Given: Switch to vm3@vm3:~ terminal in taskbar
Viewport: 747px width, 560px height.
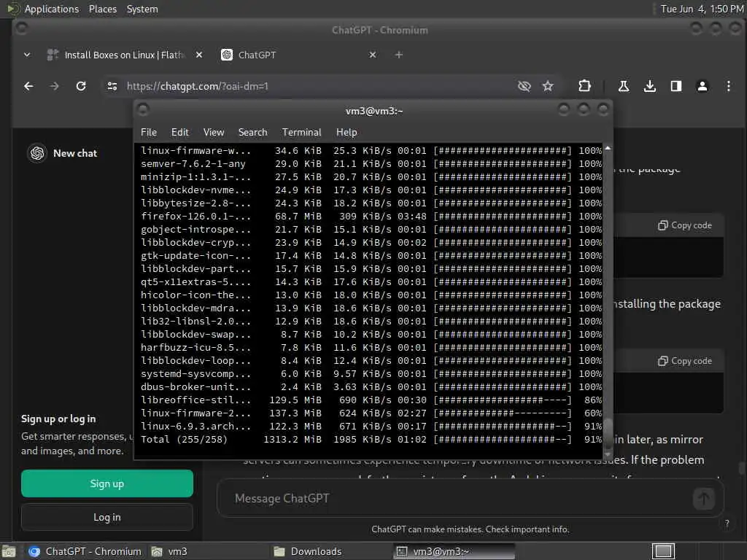Looking at the screenshot, I should [454, 551].
